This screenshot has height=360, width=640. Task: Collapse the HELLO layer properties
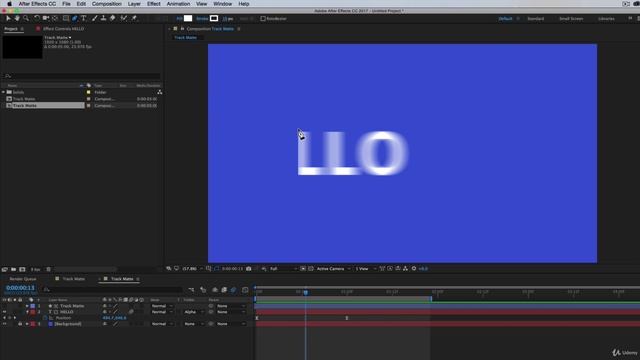27,312
